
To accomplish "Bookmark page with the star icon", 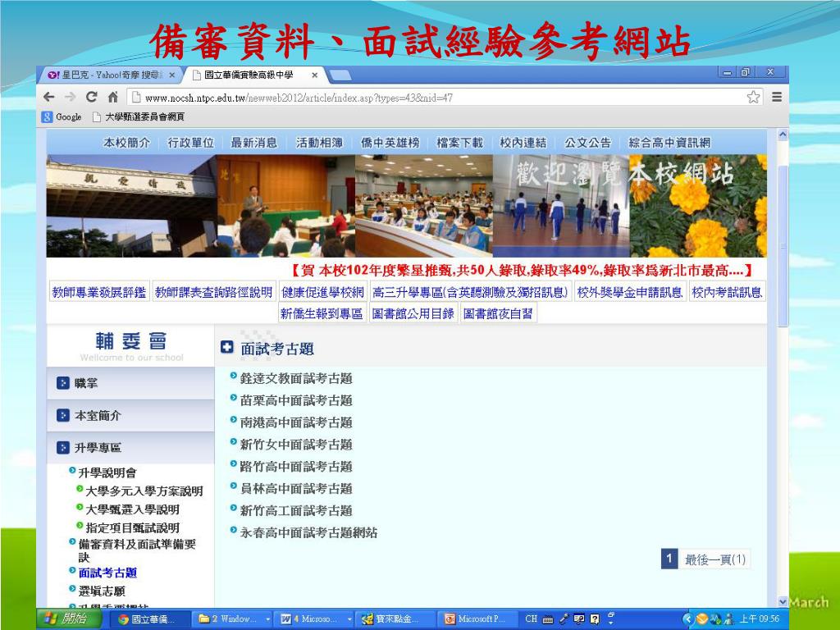I will coord(753,97).
